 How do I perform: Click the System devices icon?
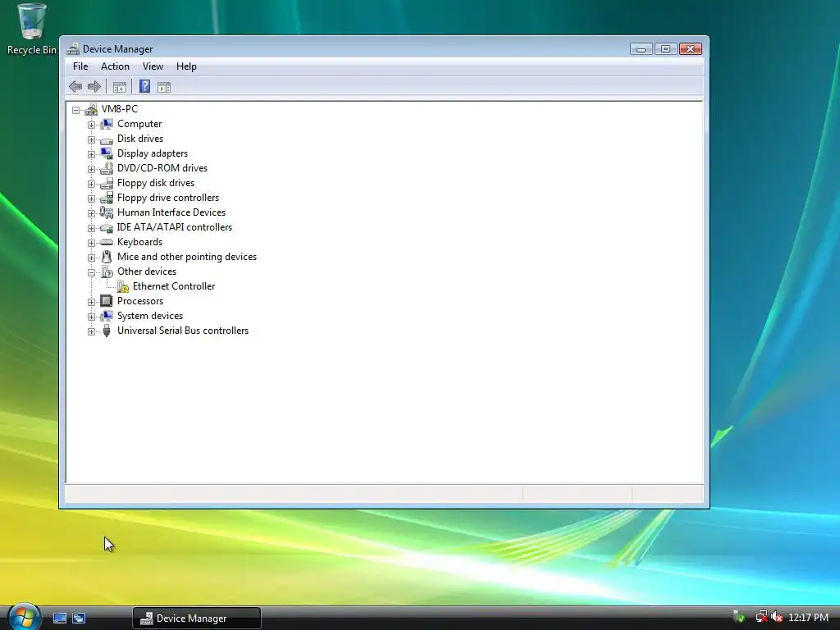[107, 316]
